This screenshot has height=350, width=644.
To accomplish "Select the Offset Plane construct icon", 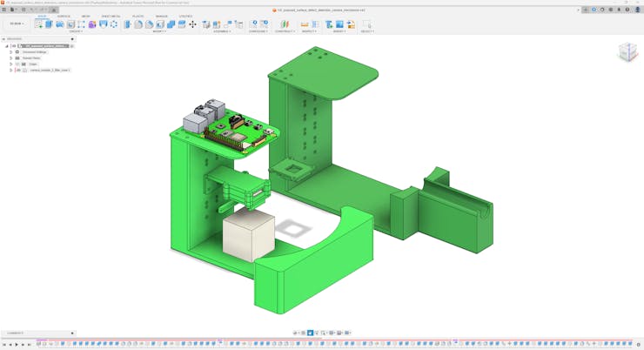I will tap(284, 24).
